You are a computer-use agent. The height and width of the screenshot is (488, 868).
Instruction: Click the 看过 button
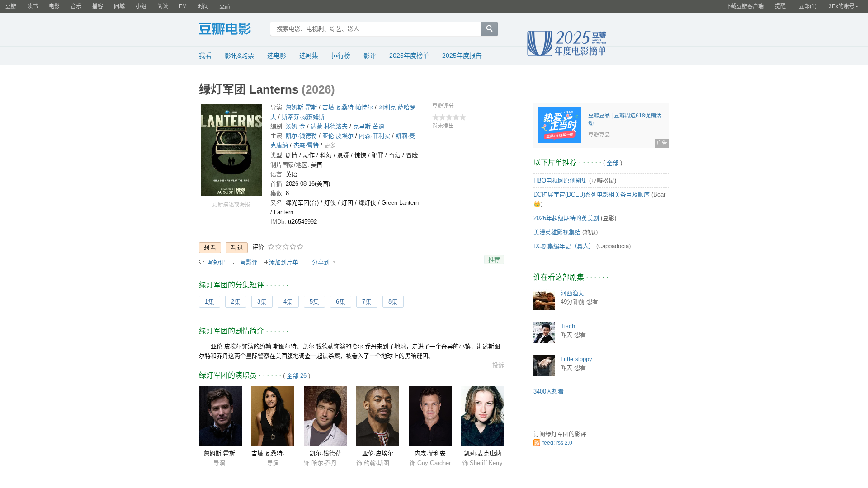(x=236, y=248)
